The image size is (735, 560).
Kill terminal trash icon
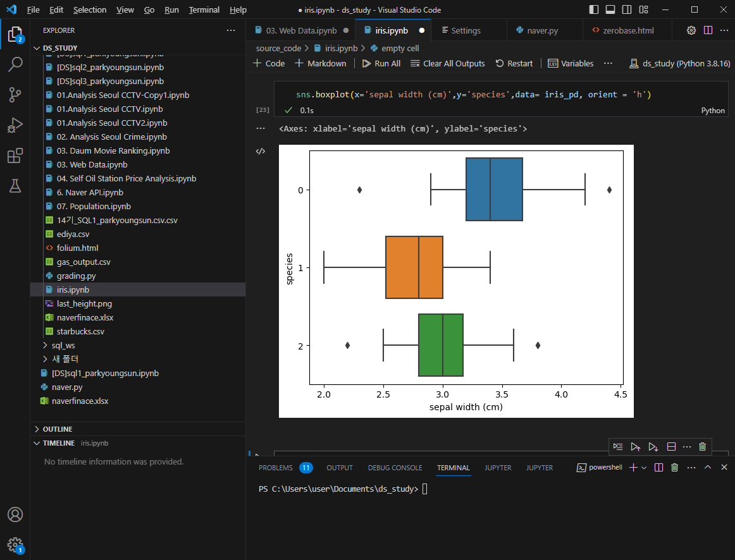click(x=674, y=467)
